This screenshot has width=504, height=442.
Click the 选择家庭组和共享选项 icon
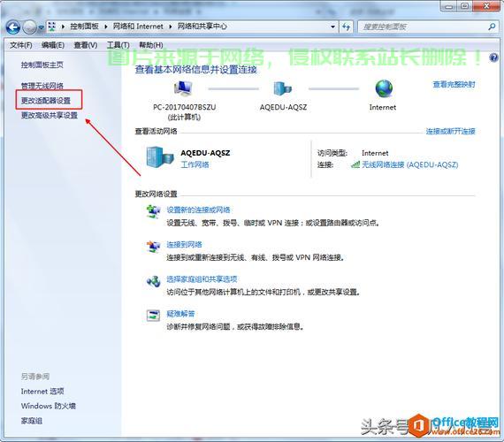coord(153,282)
